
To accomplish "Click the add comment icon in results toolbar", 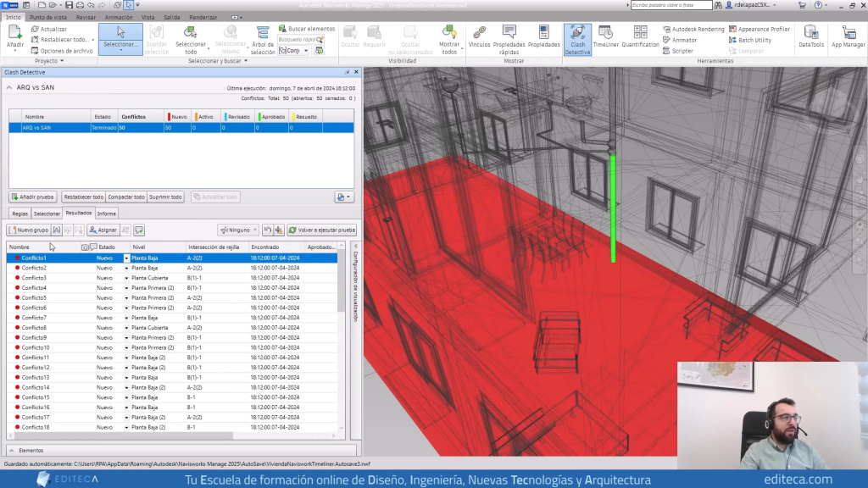I will click(x=139, y=230).
